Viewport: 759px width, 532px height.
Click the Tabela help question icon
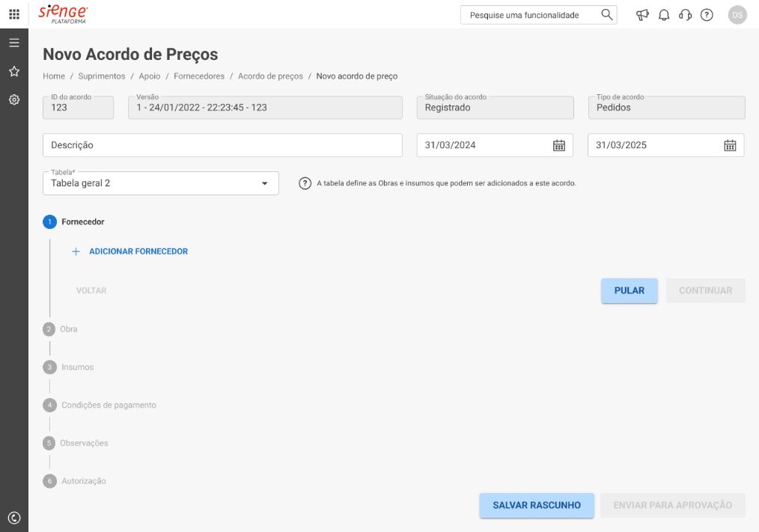(x=305, y=183)
